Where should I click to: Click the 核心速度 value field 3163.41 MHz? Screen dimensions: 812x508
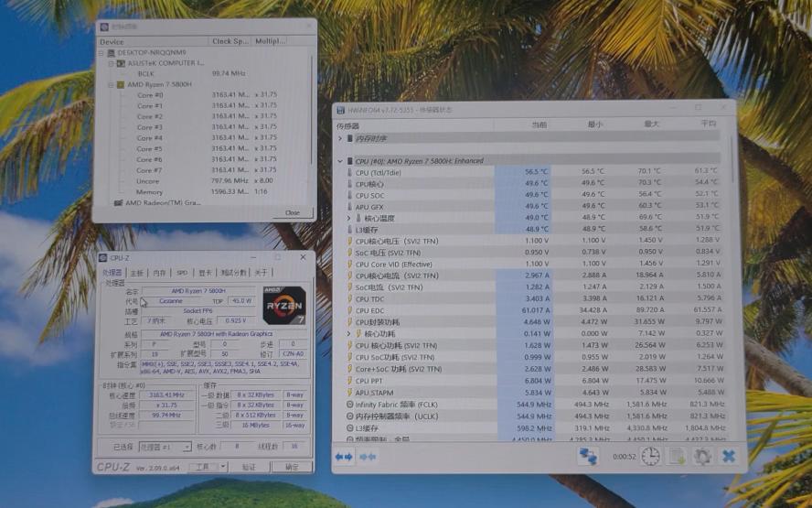pos(166,395)
